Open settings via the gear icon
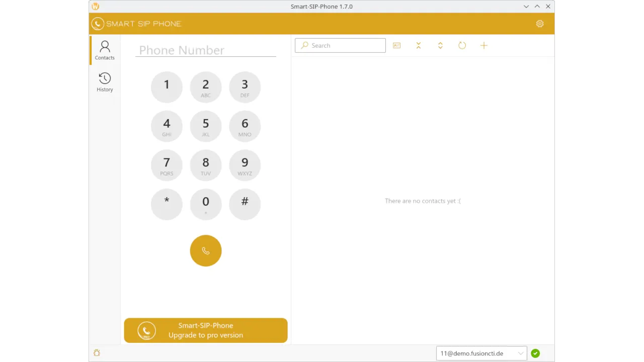Viewport: 644px width, 362px height. tap(540, 24)
